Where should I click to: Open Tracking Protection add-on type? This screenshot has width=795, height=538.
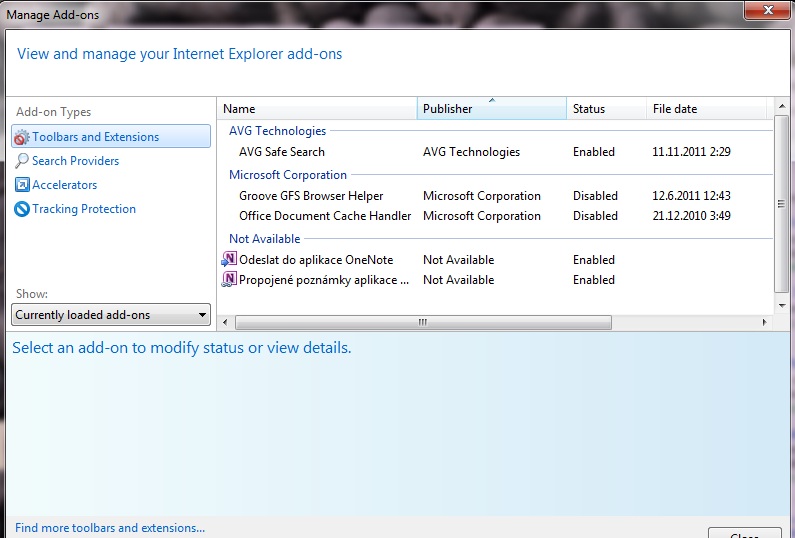84,209
